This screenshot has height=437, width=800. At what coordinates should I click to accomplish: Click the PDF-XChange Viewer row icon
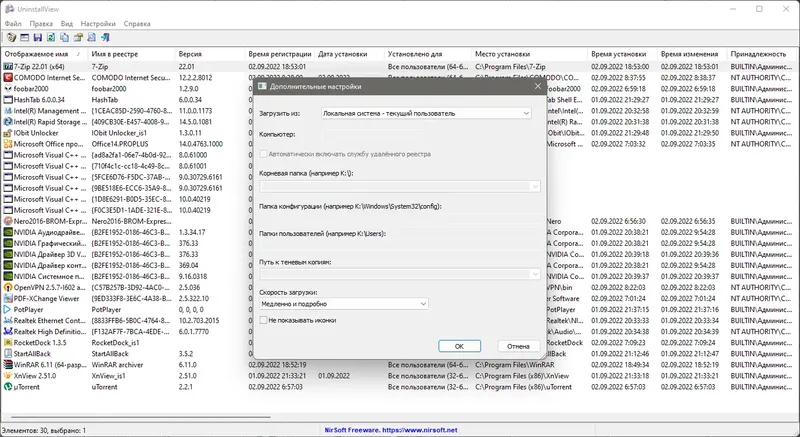coord(8,298)
